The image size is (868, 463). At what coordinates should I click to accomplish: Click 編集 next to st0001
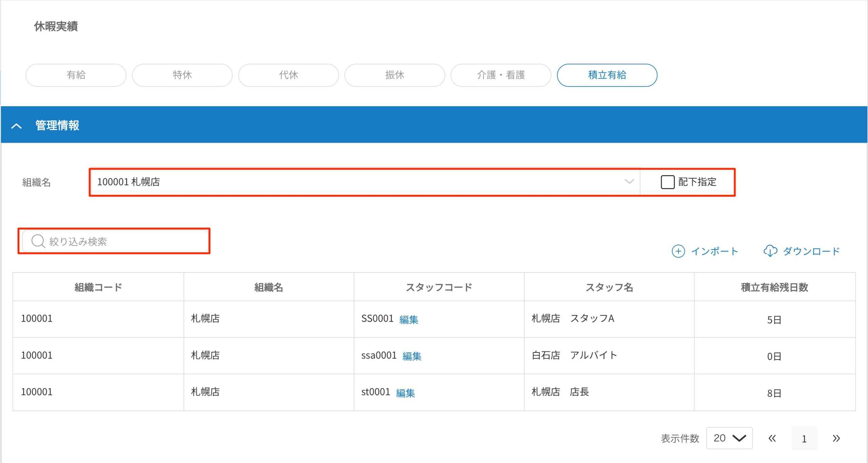tap(406, 393)
